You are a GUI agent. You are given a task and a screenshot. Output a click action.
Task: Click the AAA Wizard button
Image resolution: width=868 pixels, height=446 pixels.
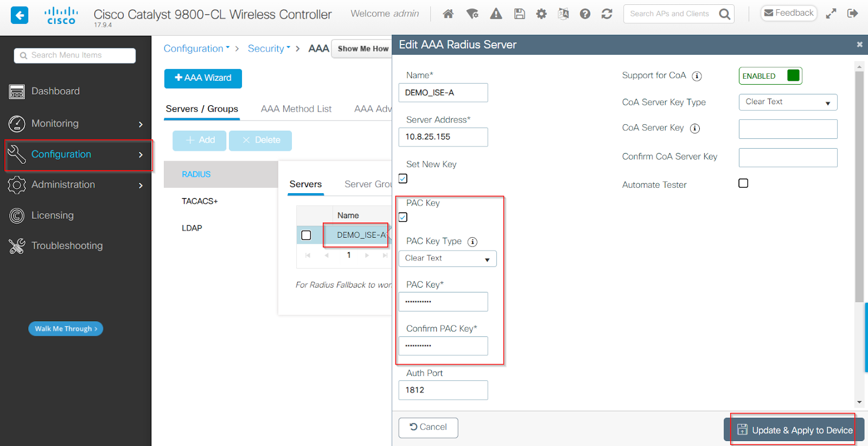point(203,78)
